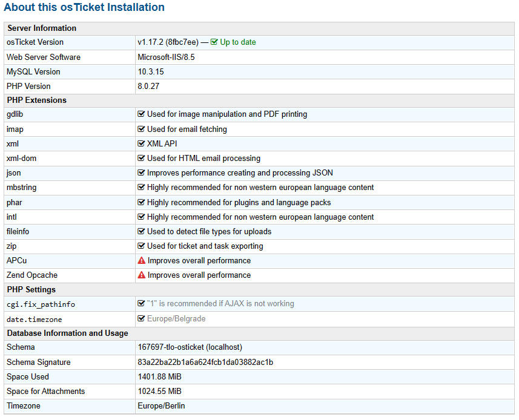Click the zip extension name
This screenshot has height=420, width=519.
12,246
